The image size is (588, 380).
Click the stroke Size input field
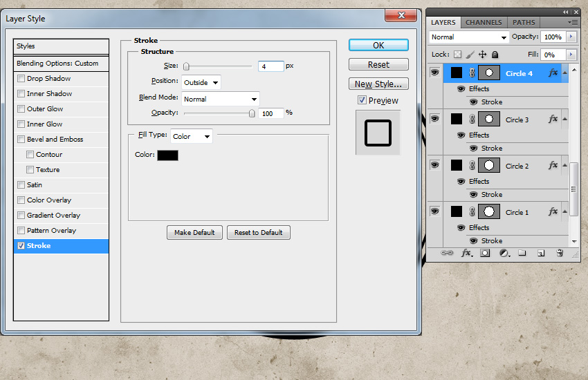271,66
